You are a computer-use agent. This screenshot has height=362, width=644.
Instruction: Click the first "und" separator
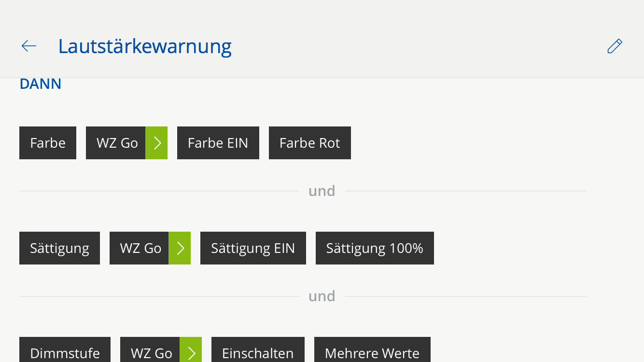tap(322, 191)
